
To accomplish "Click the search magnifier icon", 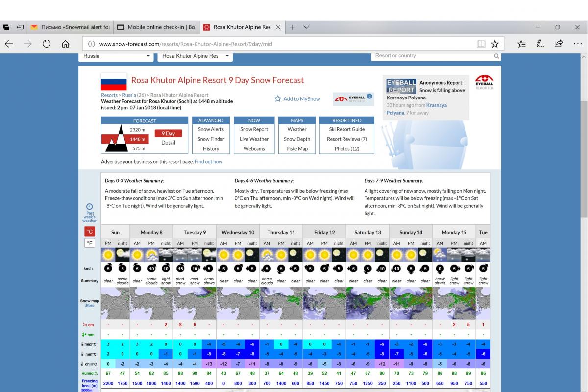I will point(496,56).
